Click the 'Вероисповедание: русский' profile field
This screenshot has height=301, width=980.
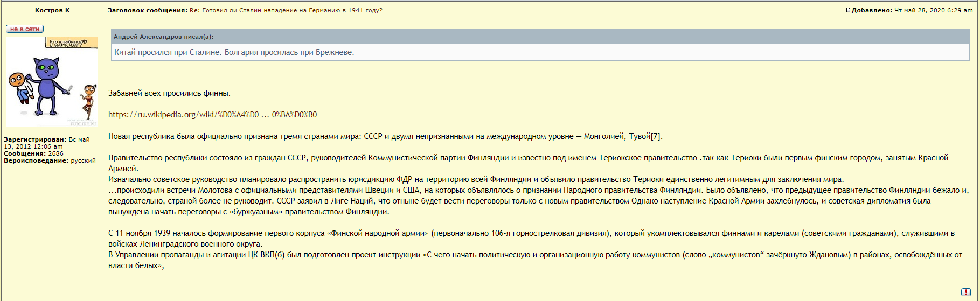(50, 160)
